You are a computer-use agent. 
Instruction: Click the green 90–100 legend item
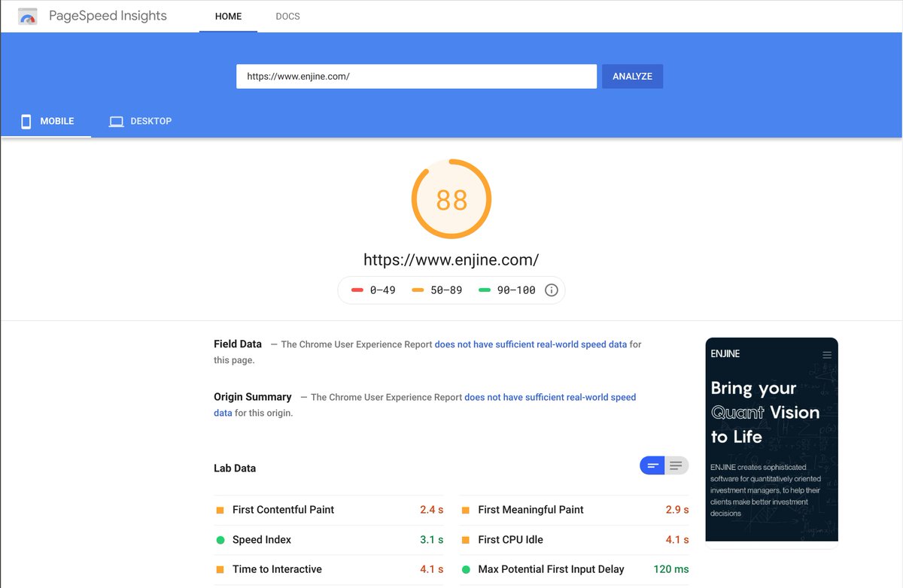[507, 290]
